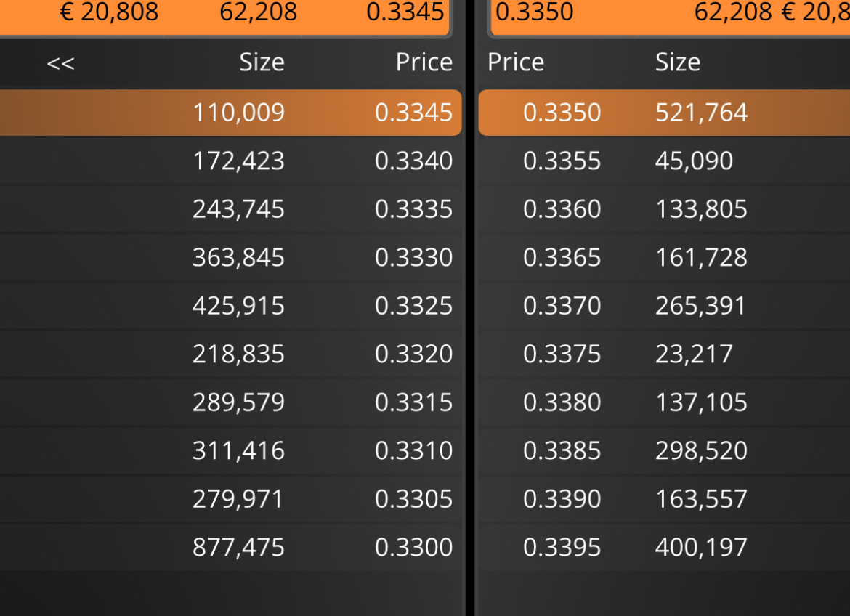Pick the bid row sized 218,835

(230, 354)
